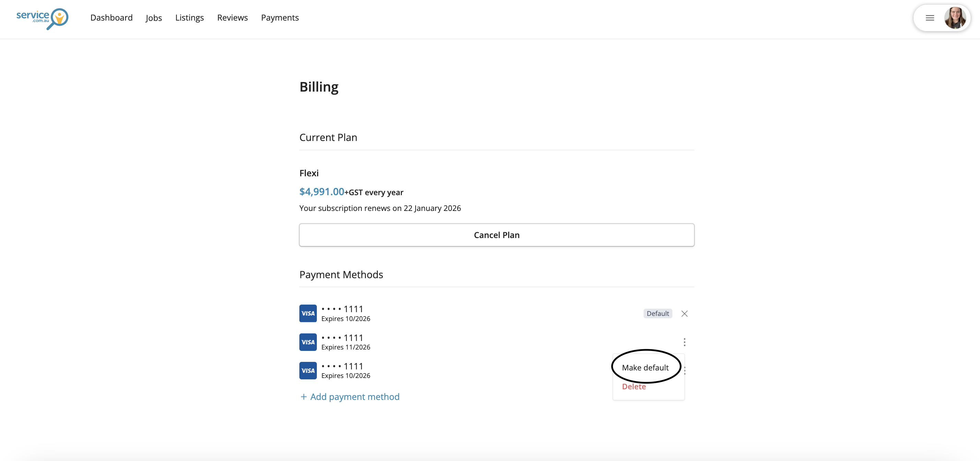Open the Reviews section
The height and width of the screenshot is (461, 980).
(x=232, y=18)
